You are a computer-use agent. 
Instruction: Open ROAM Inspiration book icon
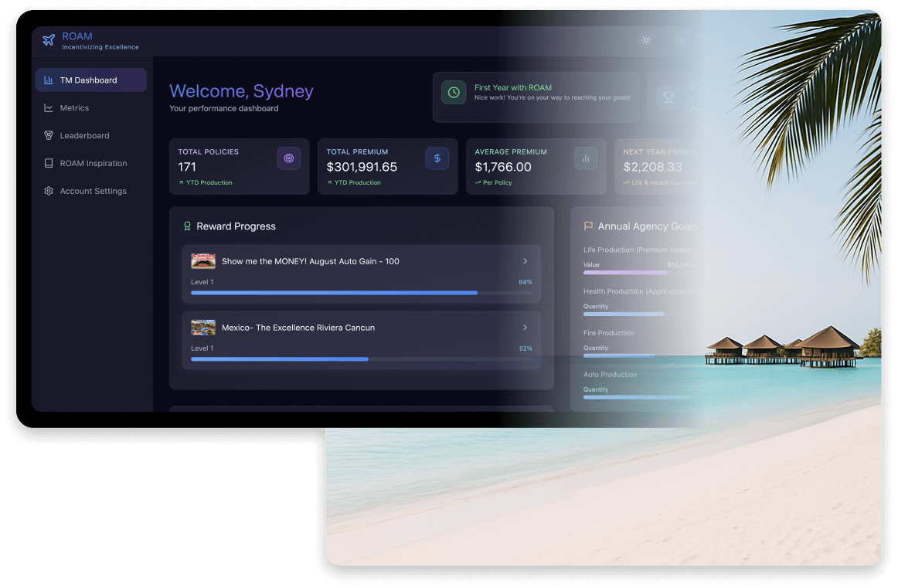(x=48, y=163)
